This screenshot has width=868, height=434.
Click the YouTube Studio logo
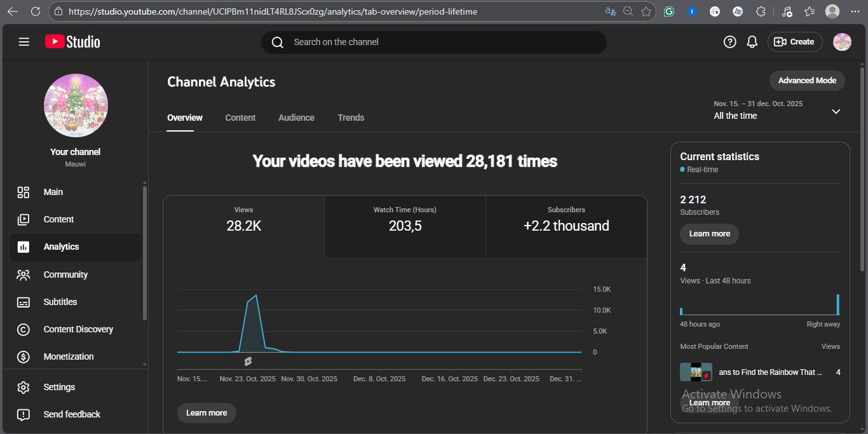[72, 42]
